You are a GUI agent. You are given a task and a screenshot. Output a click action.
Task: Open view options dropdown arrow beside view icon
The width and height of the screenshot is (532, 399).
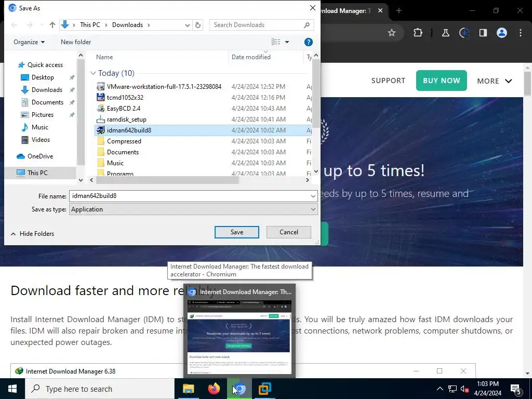pos(287,42)
